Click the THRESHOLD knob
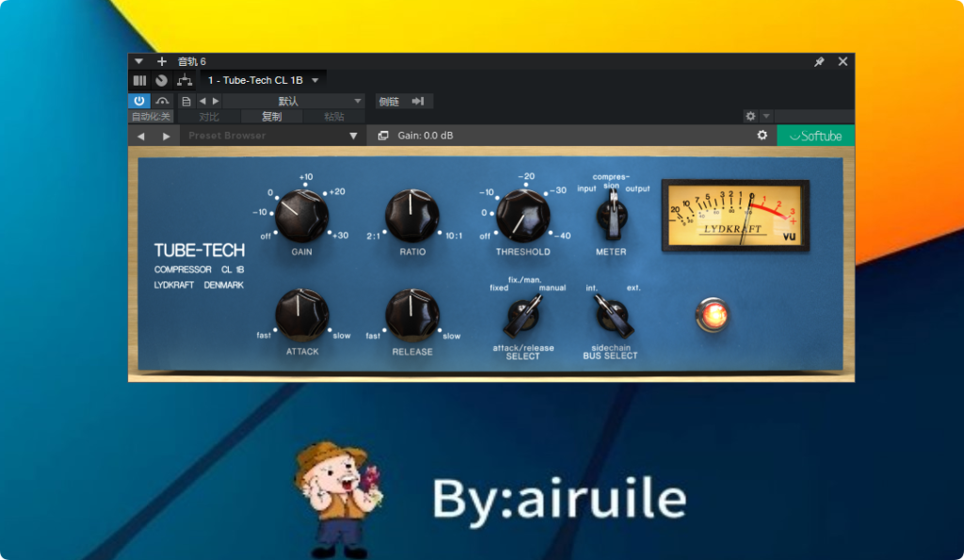The height and width of the screenshot is (560, 964). (x=522, y=216)
